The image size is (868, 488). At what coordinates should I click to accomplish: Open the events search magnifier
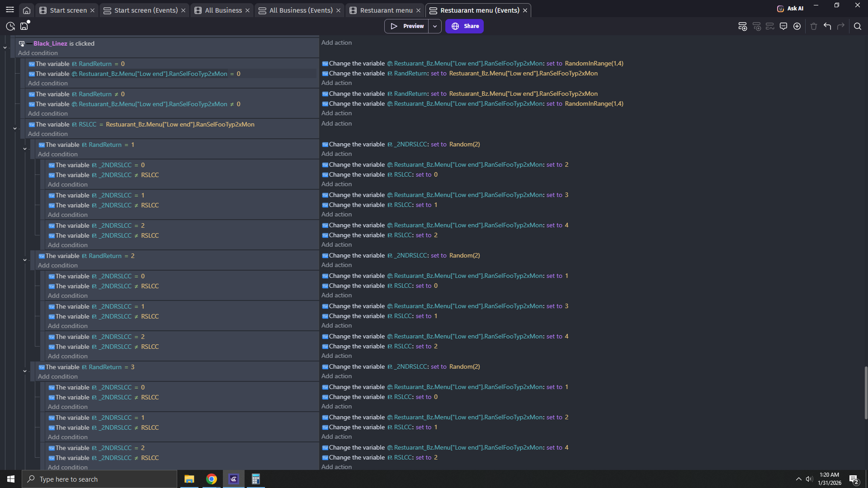click(x=858, y=26)
